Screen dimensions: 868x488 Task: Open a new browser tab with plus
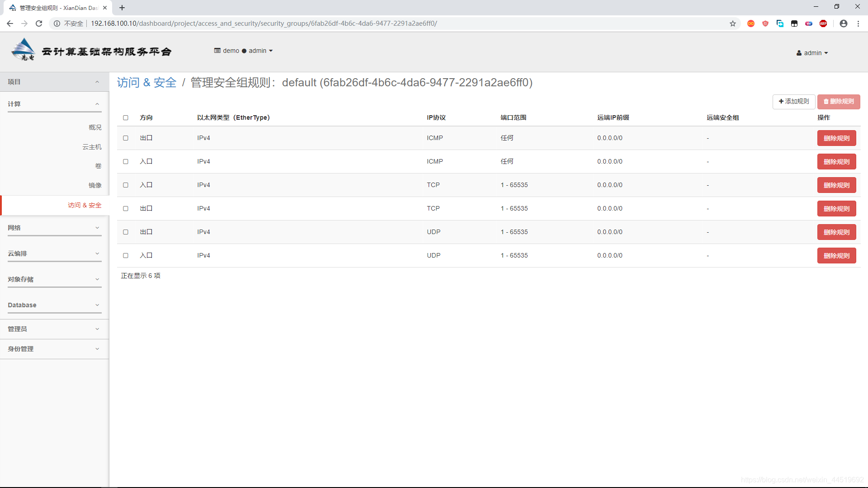122,8
